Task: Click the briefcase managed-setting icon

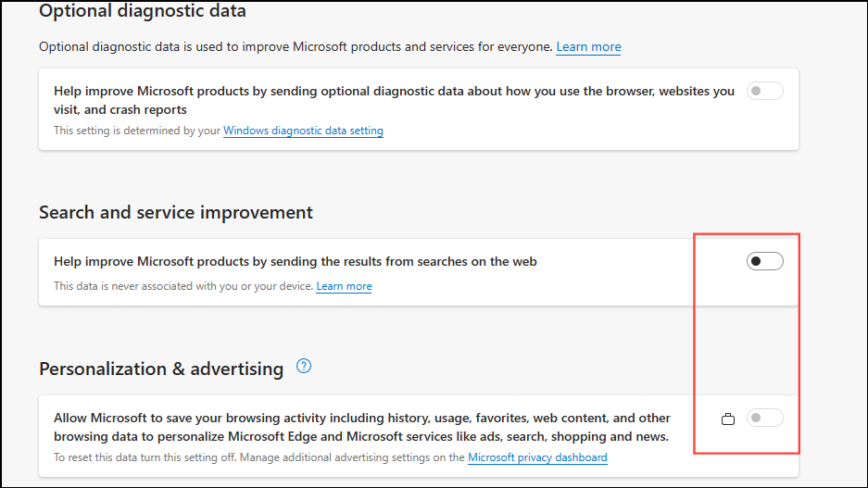Action: point(728,419)
